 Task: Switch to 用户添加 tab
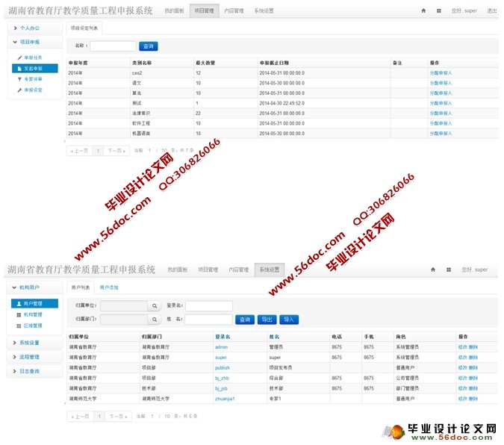tap(109, 287)
